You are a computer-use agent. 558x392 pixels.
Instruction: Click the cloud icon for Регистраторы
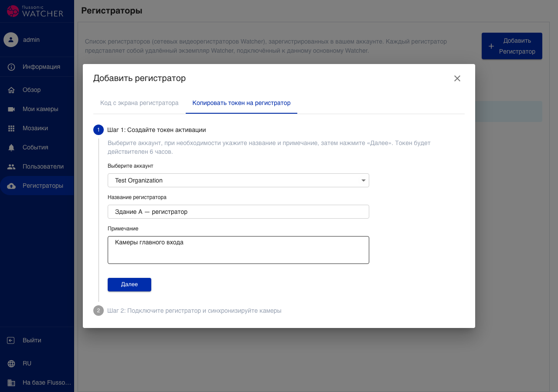11,186
